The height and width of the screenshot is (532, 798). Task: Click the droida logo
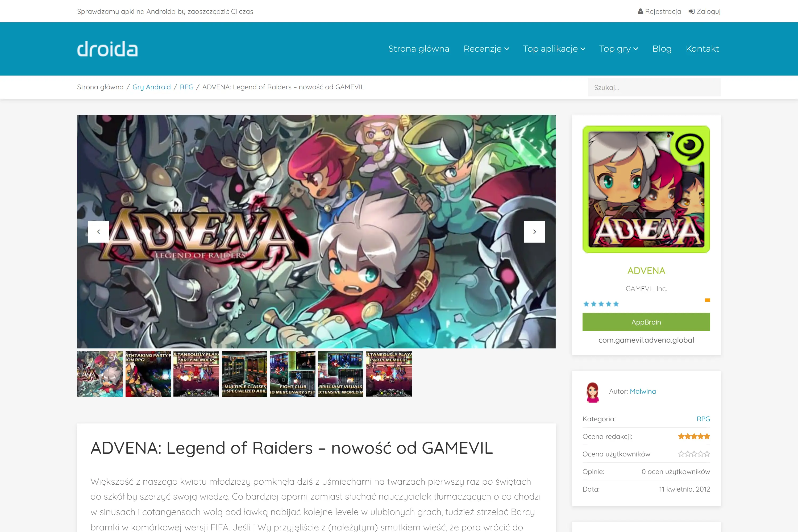[x=107, y=48]
